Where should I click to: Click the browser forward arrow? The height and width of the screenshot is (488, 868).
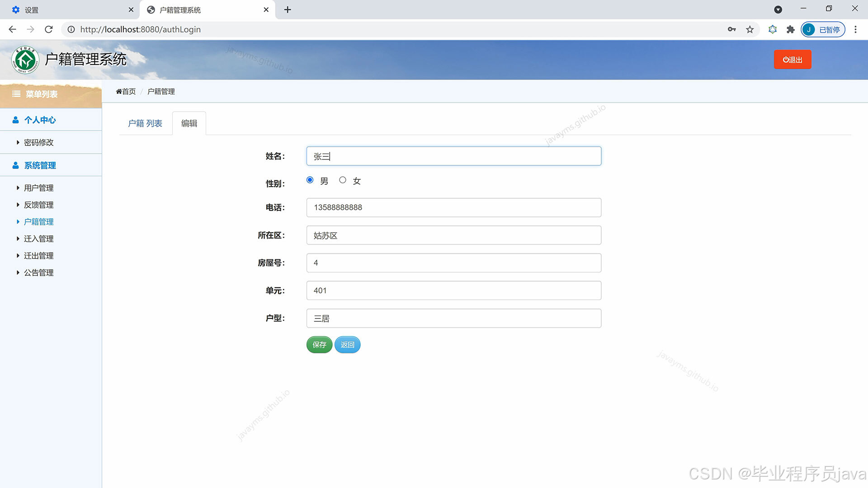31,29
